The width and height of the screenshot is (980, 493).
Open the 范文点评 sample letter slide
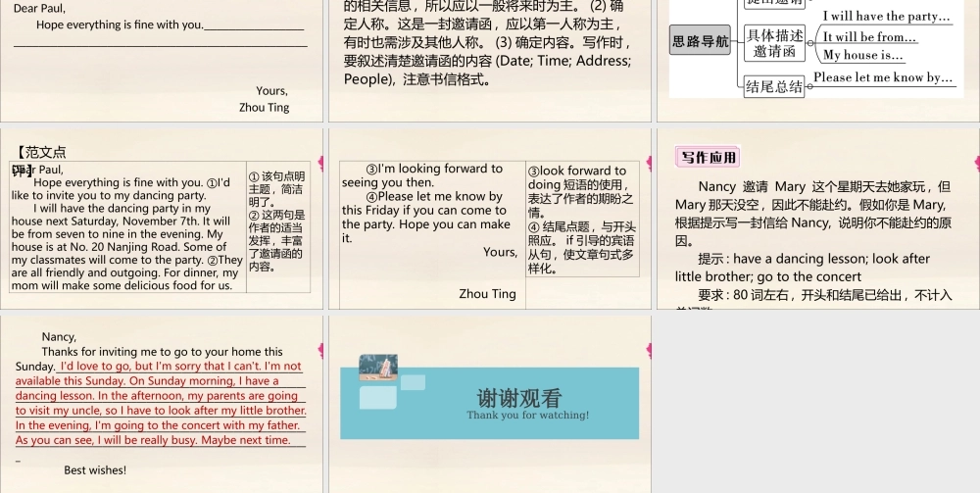coord(162,219)
